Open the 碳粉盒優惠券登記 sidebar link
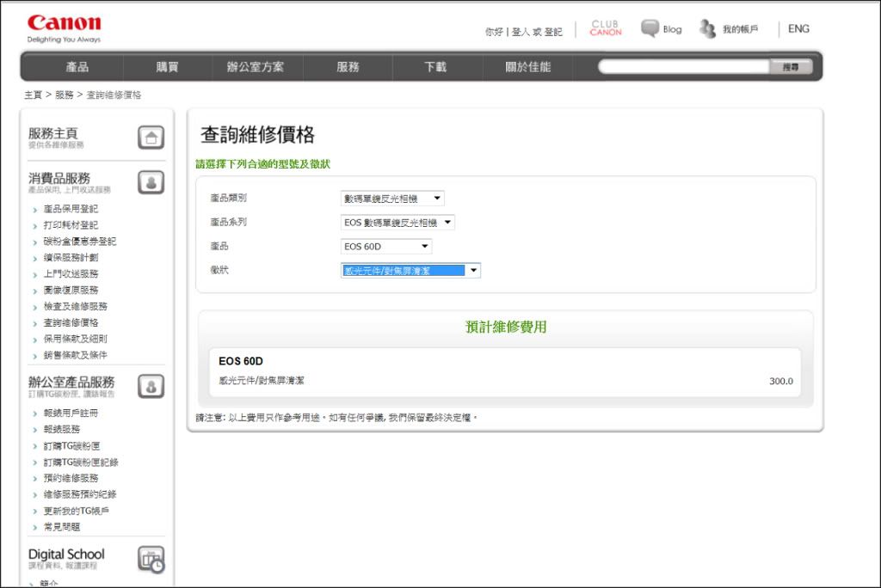The height and width of the screenshot is (588, 881). (80, 242)
